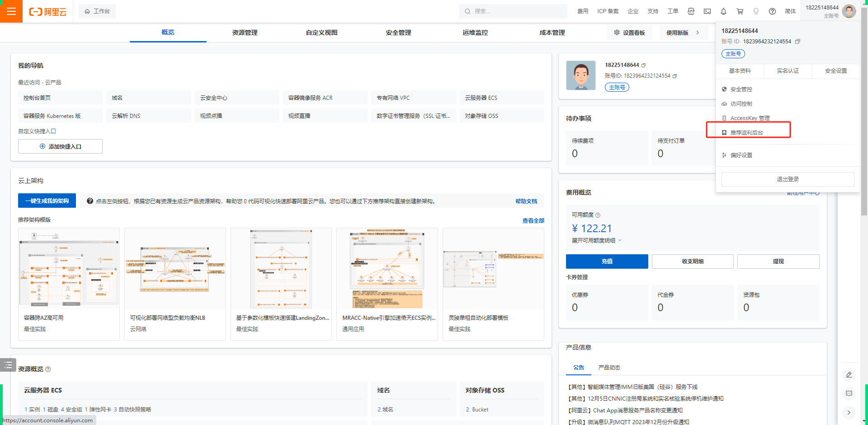Click the 资源概览 help icon
868x425 pixels.
[x=48, y=369]
